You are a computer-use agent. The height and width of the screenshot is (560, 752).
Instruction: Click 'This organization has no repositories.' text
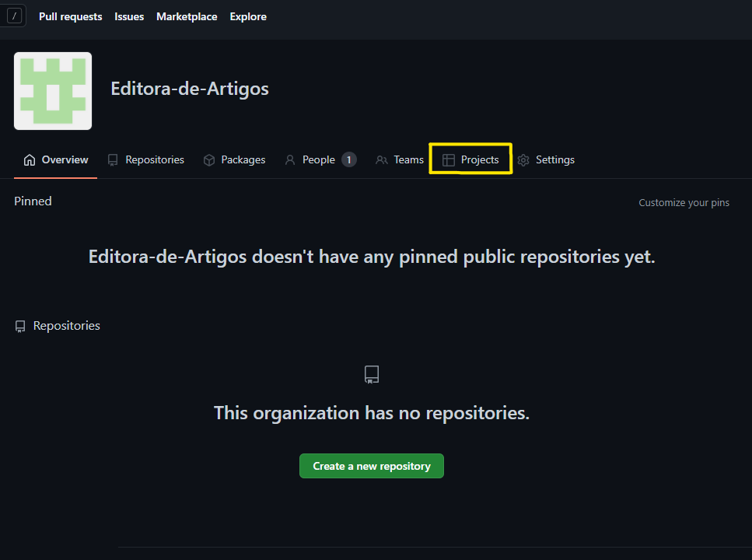[372, 413]
